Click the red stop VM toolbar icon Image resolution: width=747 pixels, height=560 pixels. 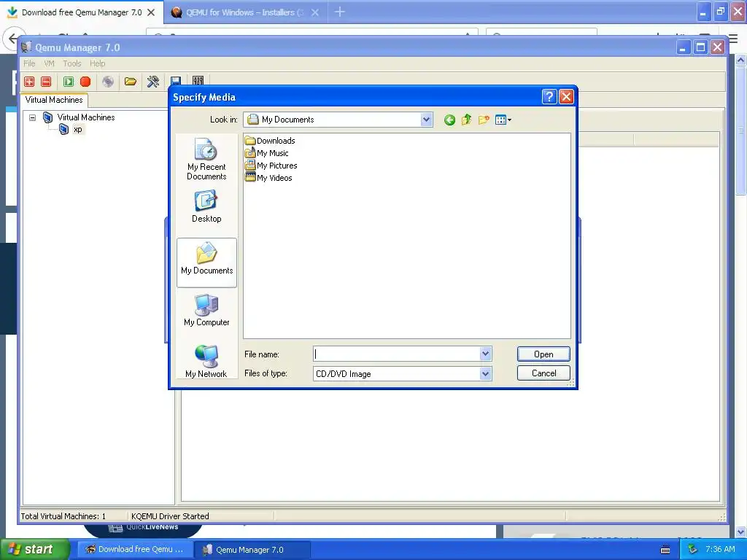point(85,82)
